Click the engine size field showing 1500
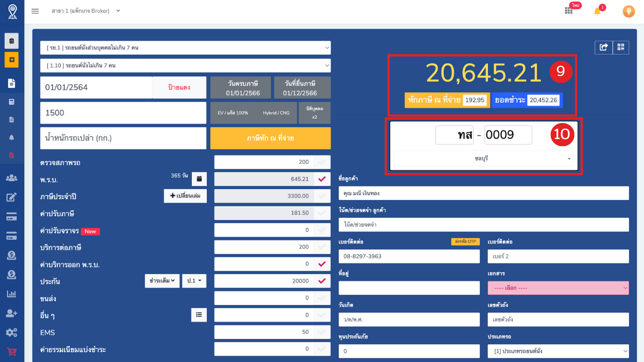Image resolution: width=644 pixels, height=362 pixels. click(123, 113)
